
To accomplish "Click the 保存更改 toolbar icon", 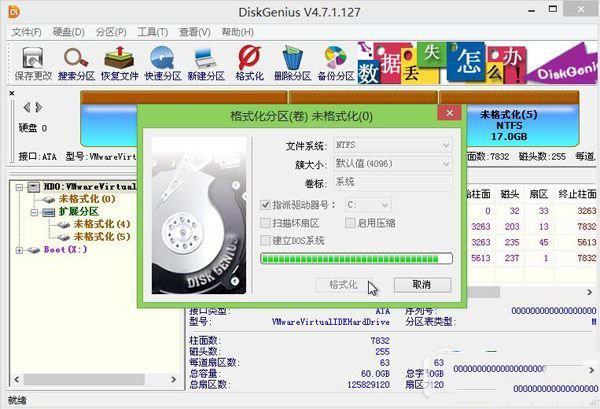I will 33,64.
